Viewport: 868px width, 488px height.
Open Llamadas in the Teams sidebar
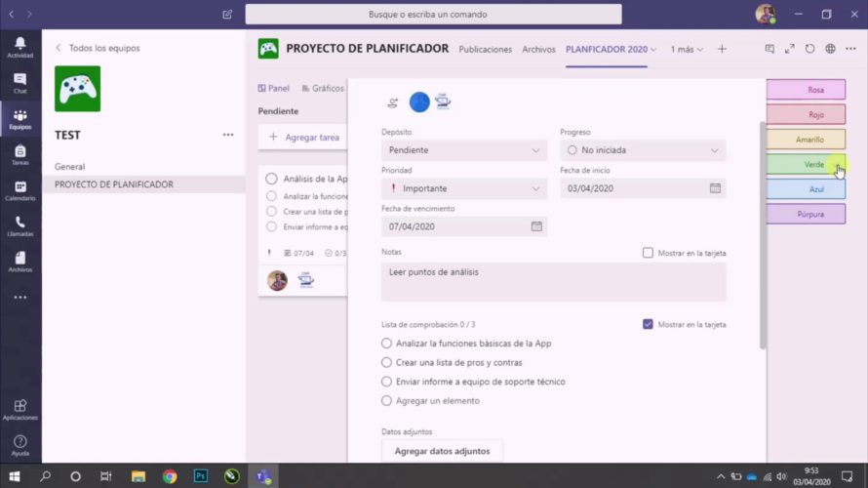(x=20, y=226)
